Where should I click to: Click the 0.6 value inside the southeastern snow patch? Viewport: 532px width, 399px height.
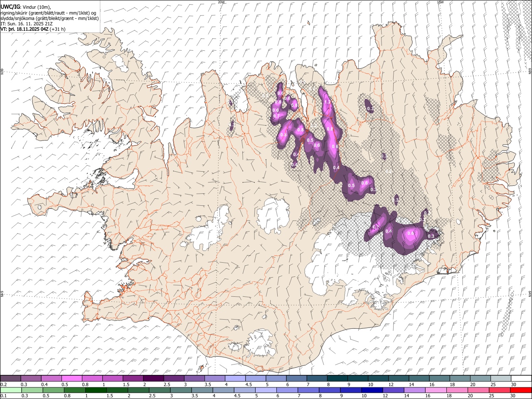point(411,234)
